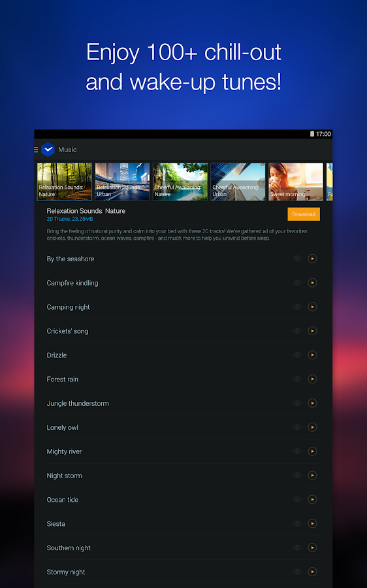
Task: Tap the battery icon in status bar
Action: [312, 134]
